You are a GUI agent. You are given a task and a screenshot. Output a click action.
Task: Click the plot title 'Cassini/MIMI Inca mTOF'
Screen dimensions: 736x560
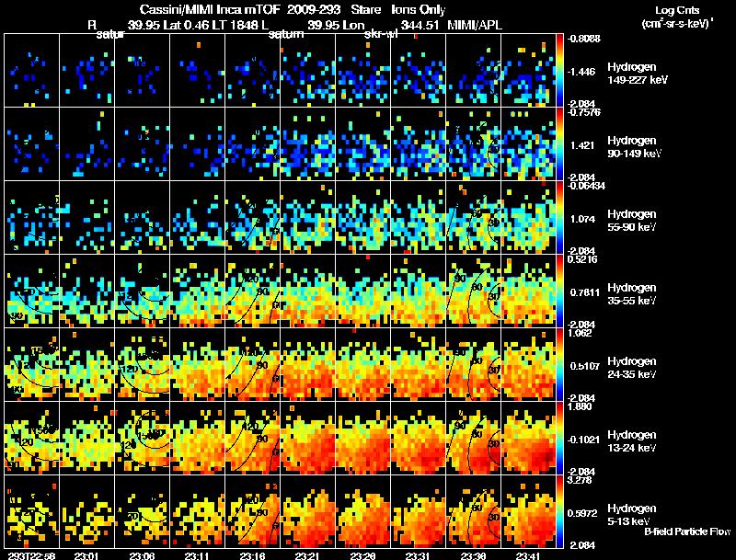pos(210,10)
